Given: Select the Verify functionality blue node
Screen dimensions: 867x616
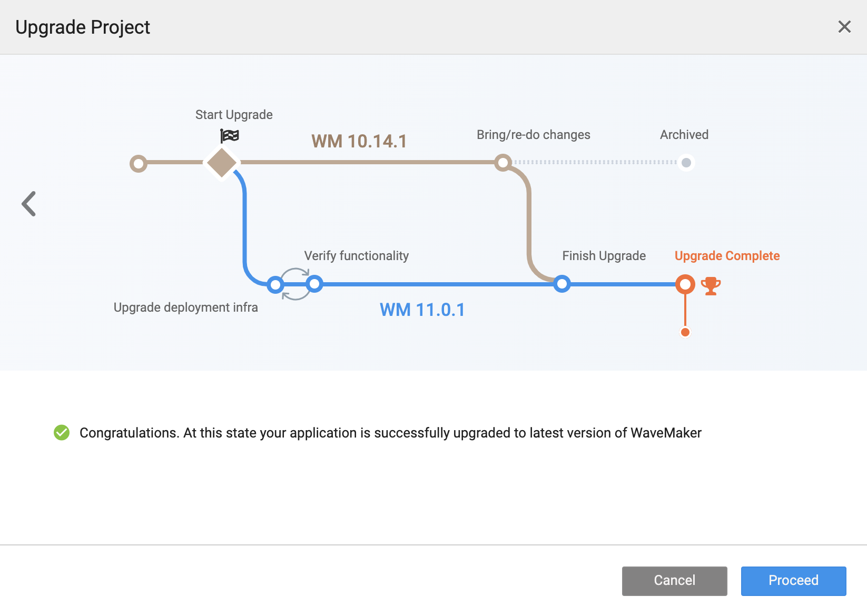Looking at the screenshot, I should click(314, 284).
